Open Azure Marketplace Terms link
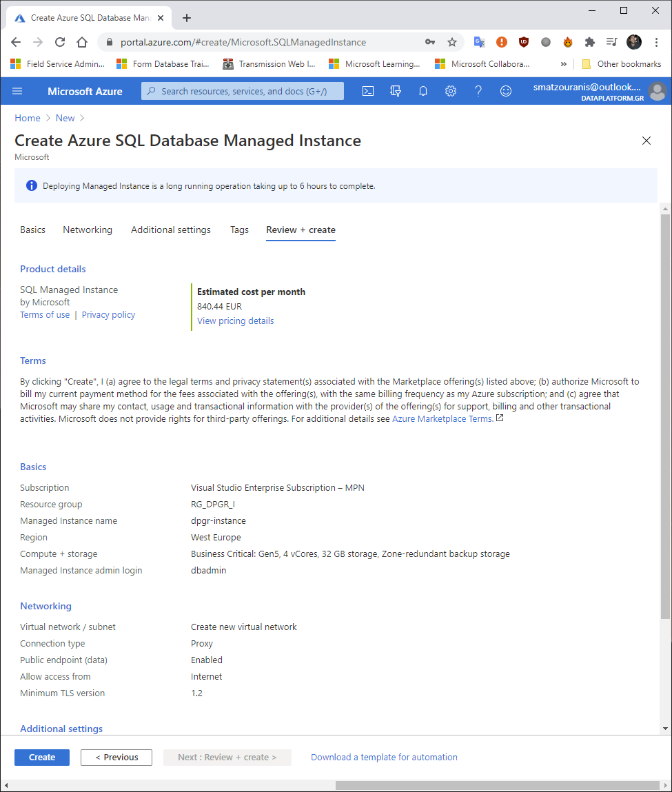This screenshot has width=672, height=792. pyautogui.click(x=441, y=418)
